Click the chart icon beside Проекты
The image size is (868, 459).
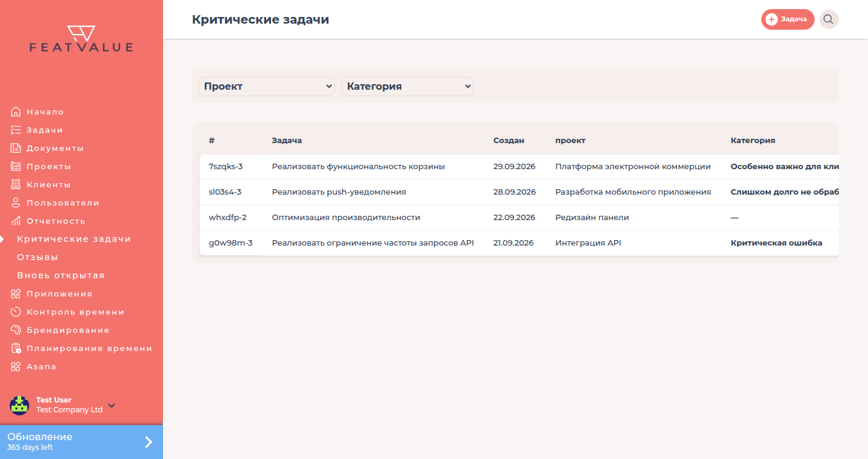(16, 166)
